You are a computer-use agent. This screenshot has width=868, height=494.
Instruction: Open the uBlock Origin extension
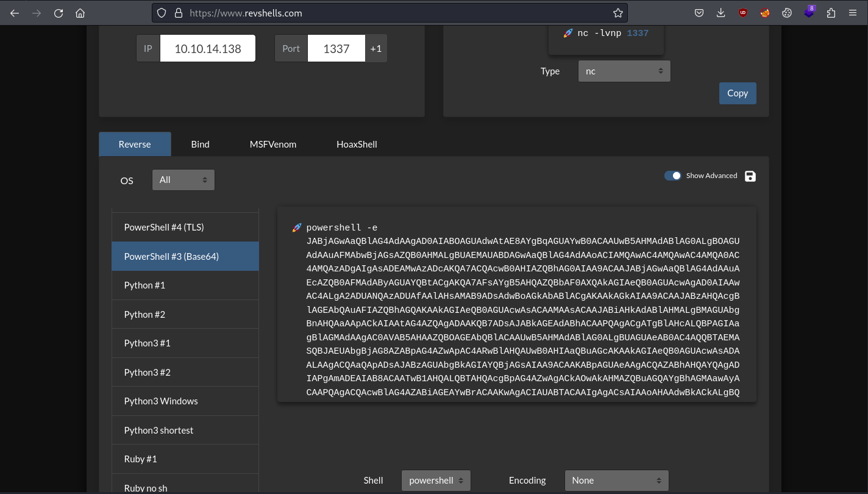[x=743, y=13]
